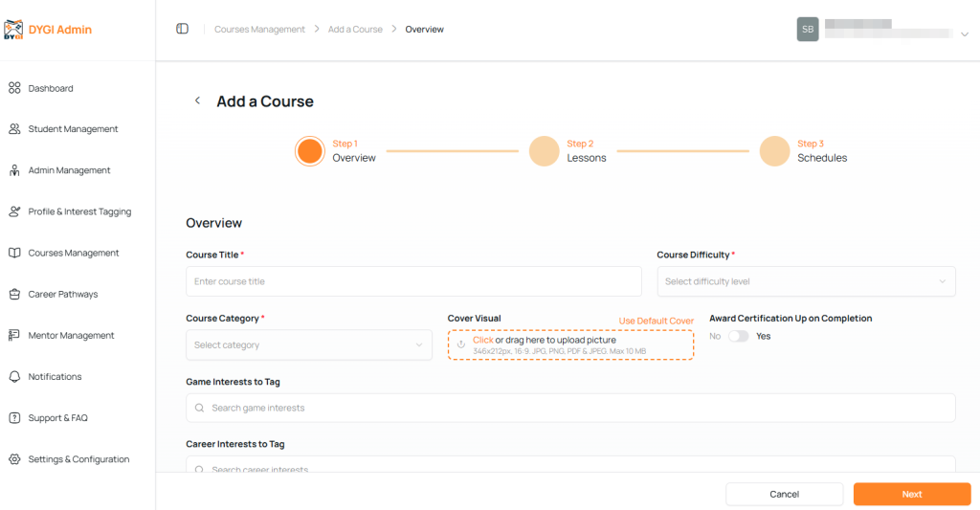Screen dimensions: 980x510
Task: Click the Settings & Configuration gear icon
Action: [x=14, y=459]
